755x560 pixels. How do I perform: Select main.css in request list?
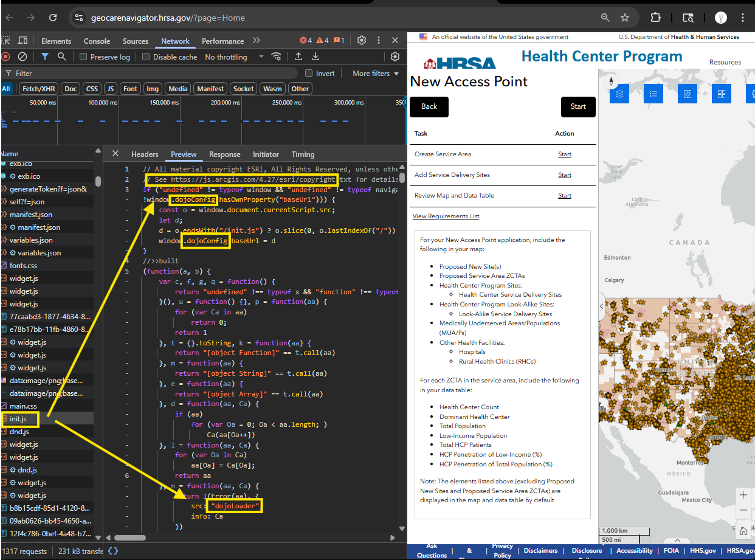47,406
